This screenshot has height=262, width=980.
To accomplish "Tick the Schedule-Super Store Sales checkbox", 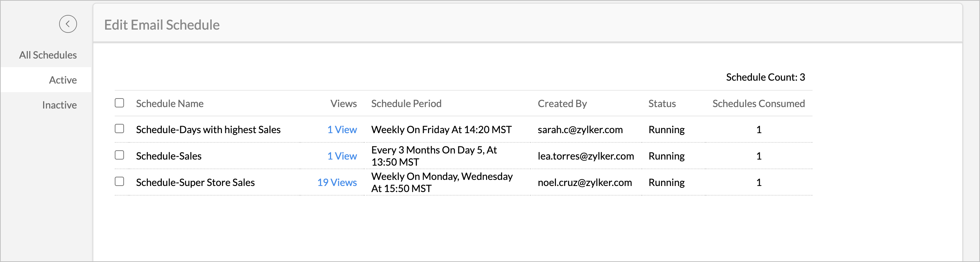I will [119, 181].
